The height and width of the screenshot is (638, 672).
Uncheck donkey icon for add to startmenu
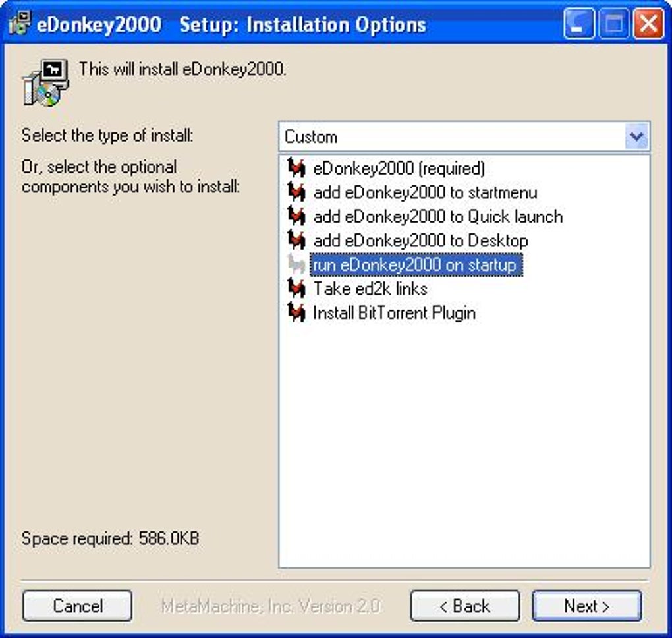[296, 192]
